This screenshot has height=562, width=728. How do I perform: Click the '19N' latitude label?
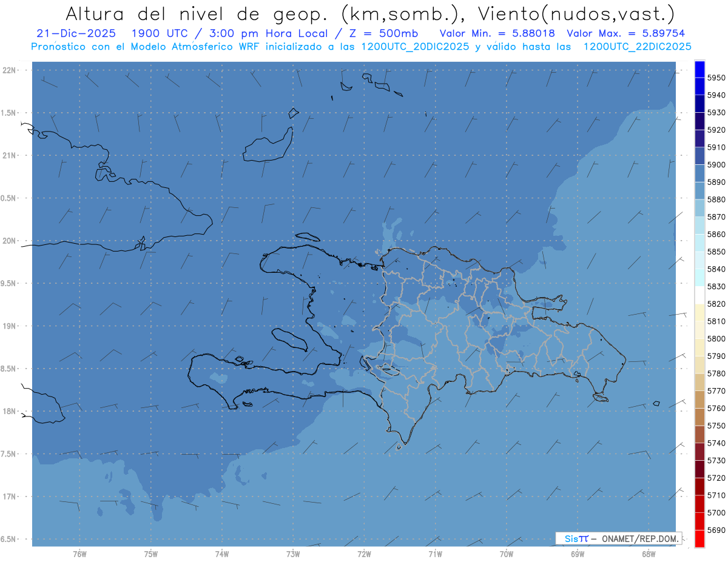pyautogui.click(x=9, y=326)
